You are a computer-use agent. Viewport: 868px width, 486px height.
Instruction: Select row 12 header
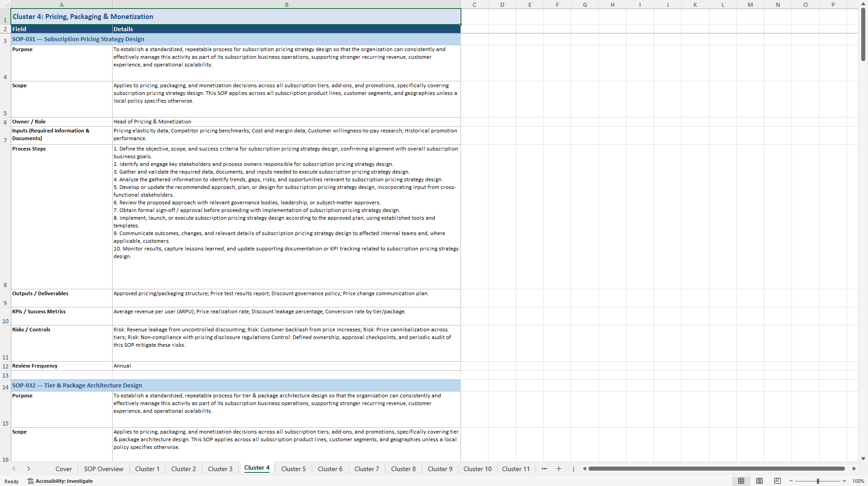(5, 366)
